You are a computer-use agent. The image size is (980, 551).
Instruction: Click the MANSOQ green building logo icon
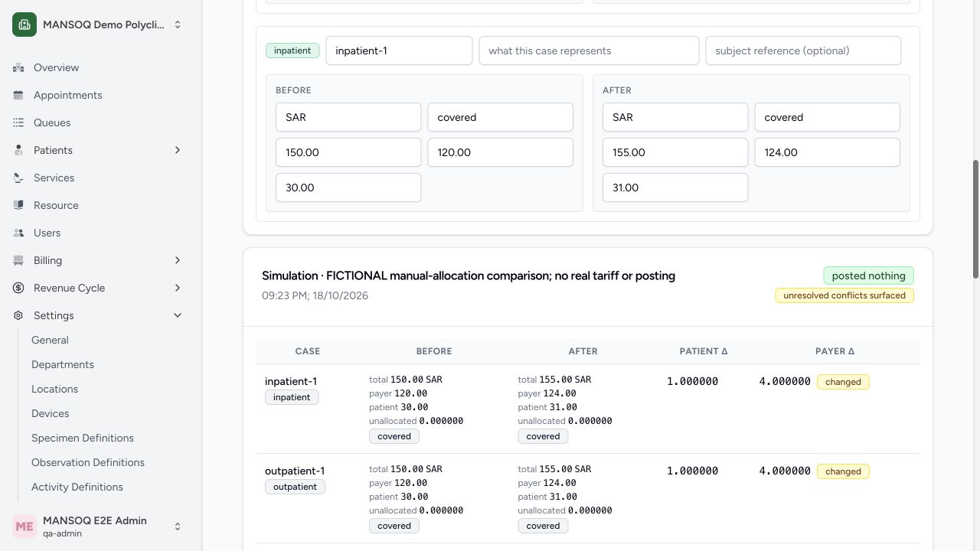pyautogui.click(x=24, y=24)
